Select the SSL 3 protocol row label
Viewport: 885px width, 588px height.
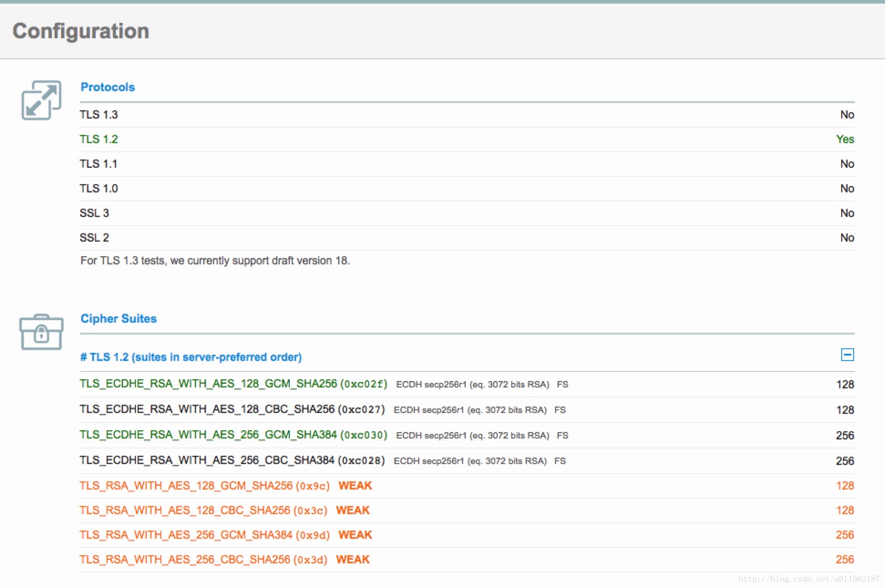tap(94, 213)
